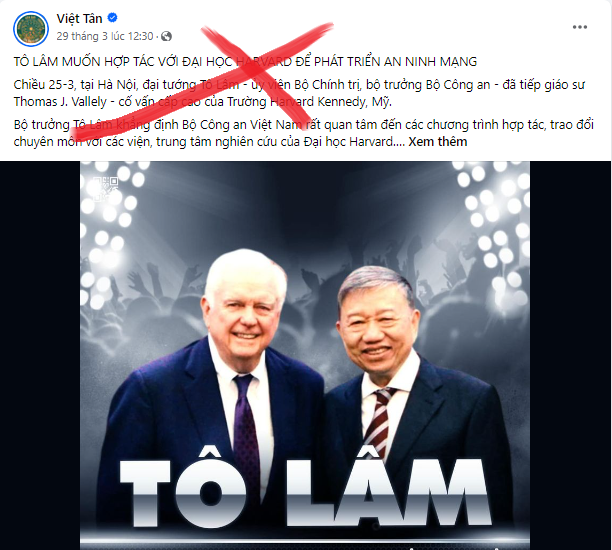
Task: Click the paragraph starting Chiều 25-3
Action: point(299,93)
